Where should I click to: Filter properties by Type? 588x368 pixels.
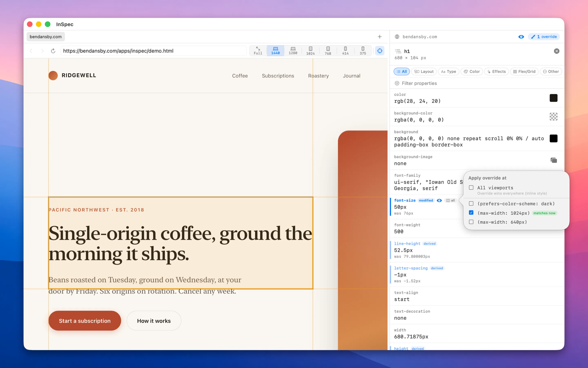[448, 72]
